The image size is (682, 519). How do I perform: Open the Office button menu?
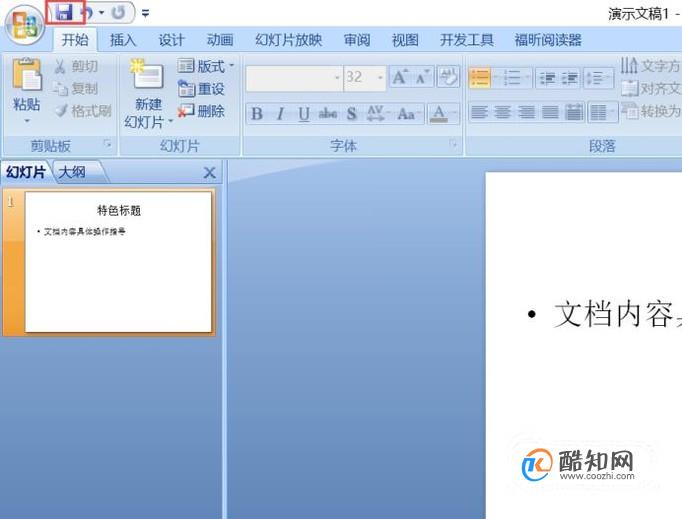(x=25, y=25)
